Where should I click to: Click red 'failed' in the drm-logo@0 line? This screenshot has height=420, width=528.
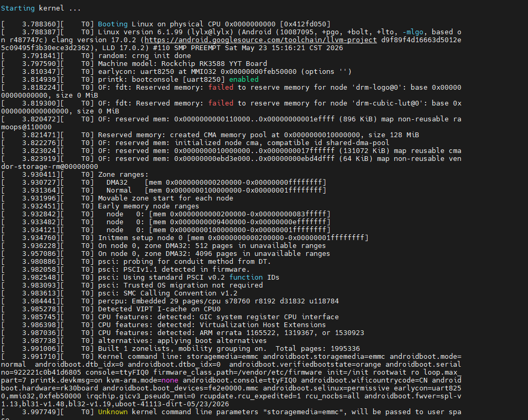(x=221, y=88)
